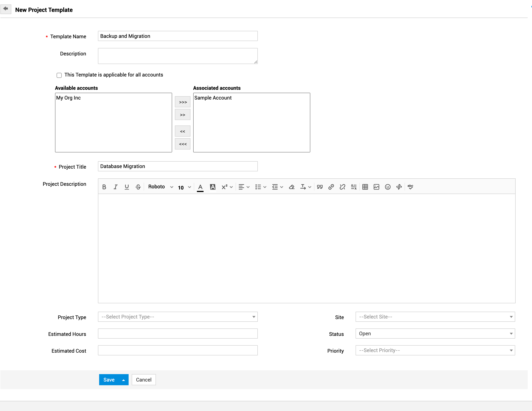Viewport: 532px width, 411px height.
Task: Click the Cancel button
Action: (143, 380)
